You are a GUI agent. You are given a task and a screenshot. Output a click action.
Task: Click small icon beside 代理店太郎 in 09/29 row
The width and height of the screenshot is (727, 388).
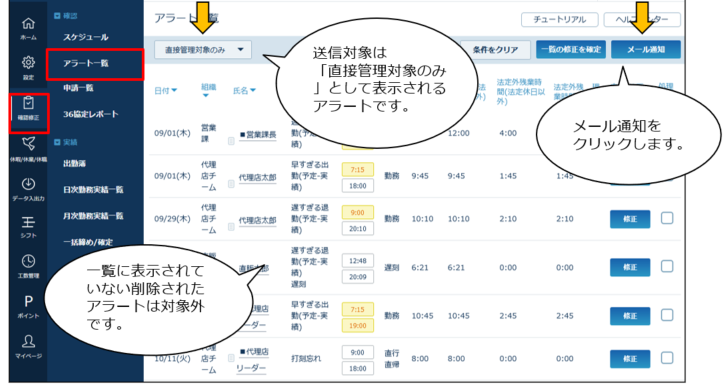pos(231,226)
